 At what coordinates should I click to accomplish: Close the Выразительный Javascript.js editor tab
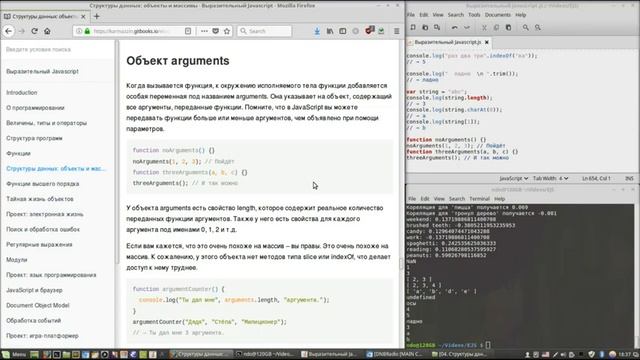(x=487, y=42)
